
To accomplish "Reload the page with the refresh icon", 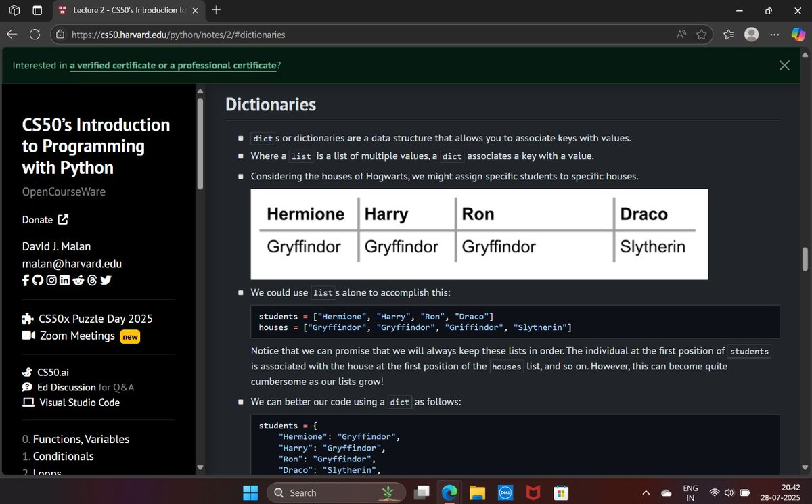I will (x=35, y=34).
